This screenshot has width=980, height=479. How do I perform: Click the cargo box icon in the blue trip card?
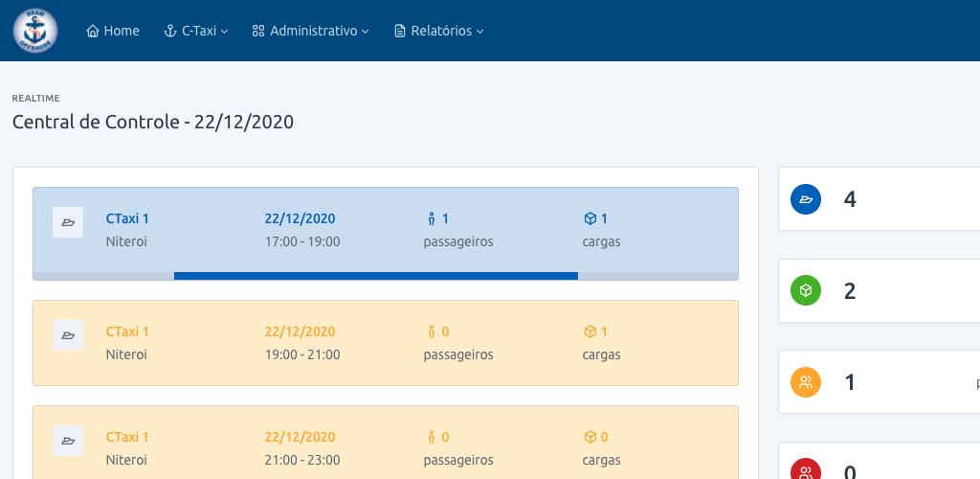pyautogui.click(x=590, y=218)
